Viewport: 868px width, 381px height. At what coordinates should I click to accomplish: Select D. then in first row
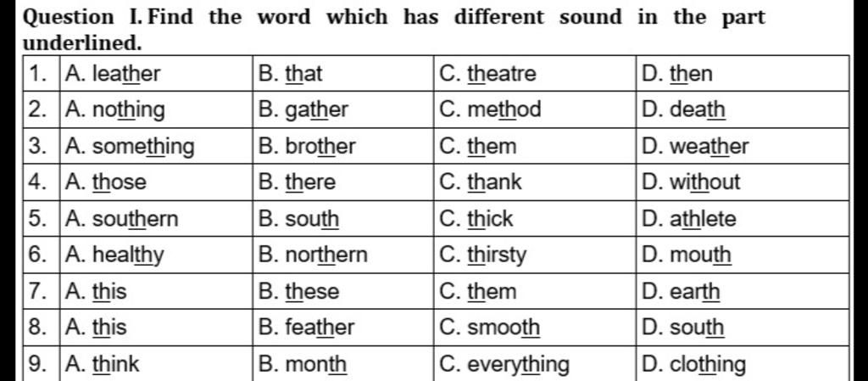point(677,74)
